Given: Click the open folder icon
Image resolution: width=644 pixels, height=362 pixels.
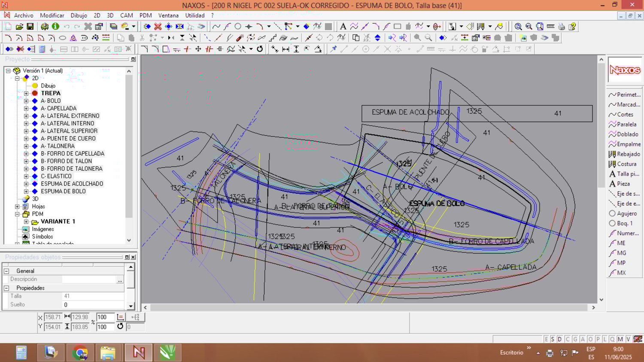Looking at the screenshot, I should pos(19,27).
